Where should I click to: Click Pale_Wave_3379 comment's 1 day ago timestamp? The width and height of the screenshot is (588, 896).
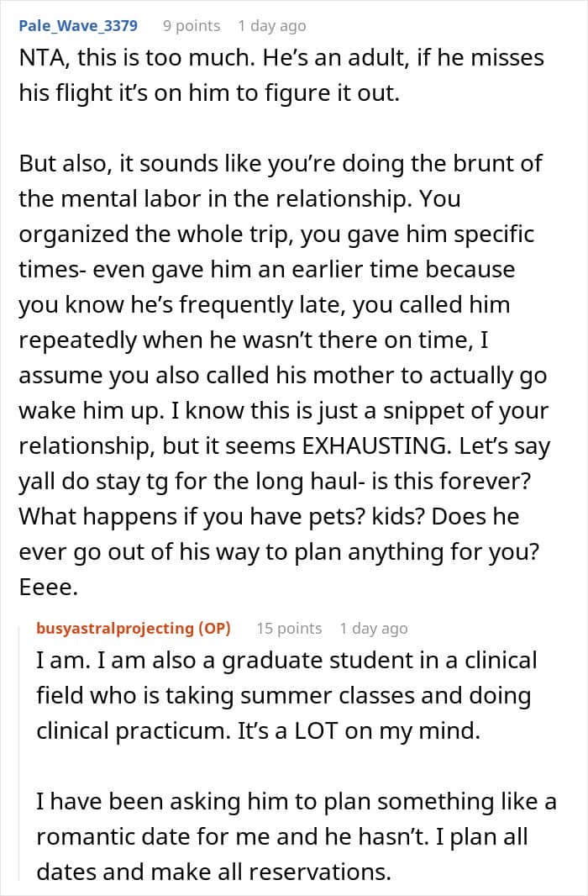271,26
